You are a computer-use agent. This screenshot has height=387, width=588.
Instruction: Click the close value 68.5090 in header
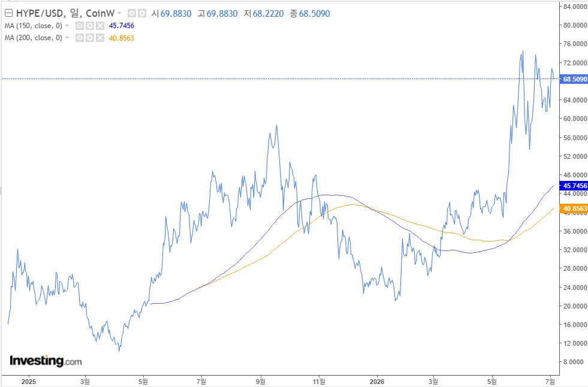point(314,14)
